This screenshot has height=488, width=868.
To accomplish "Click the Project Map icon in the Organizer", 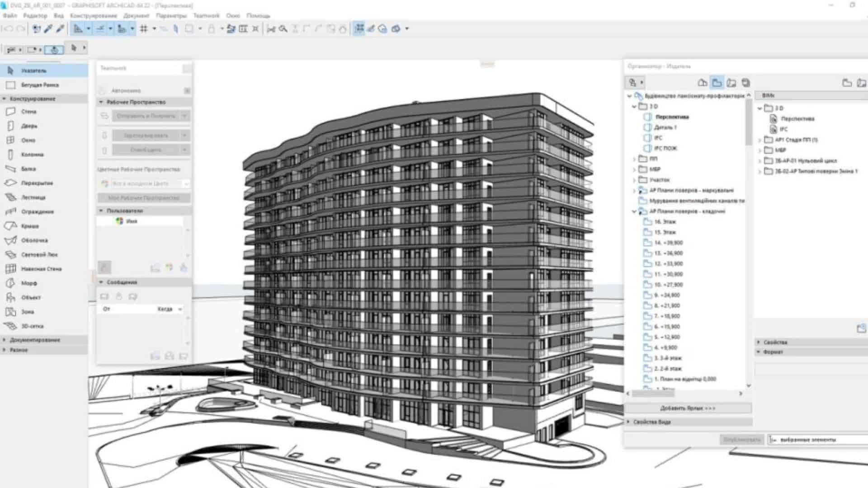I will (702, 83).
